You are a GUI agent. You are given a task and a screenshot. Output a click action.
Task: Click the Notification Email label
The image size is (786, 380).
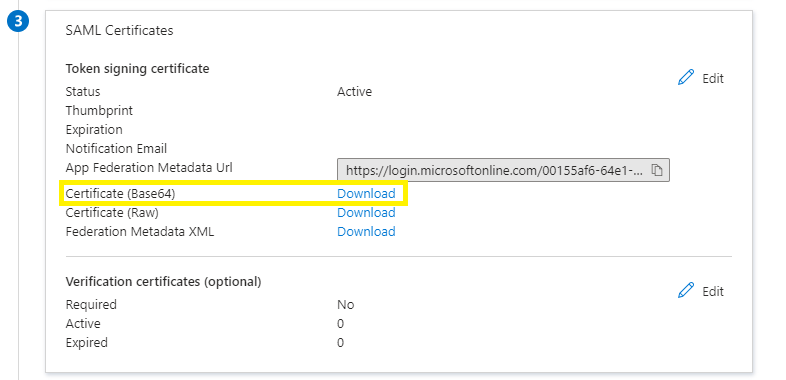click(x=116, y=148)
